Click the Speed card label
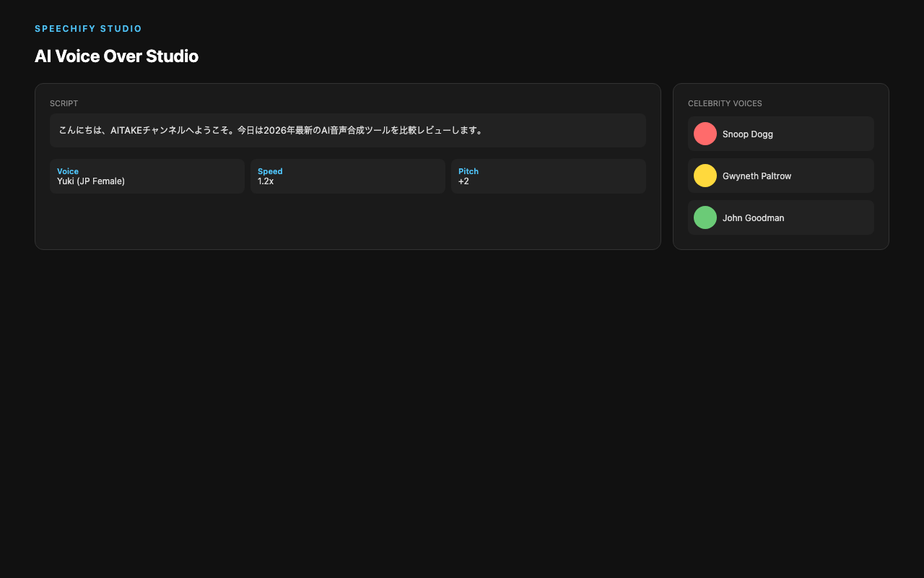Image resolution: width=924 pixels, height=578 pixels. [269, 171]
